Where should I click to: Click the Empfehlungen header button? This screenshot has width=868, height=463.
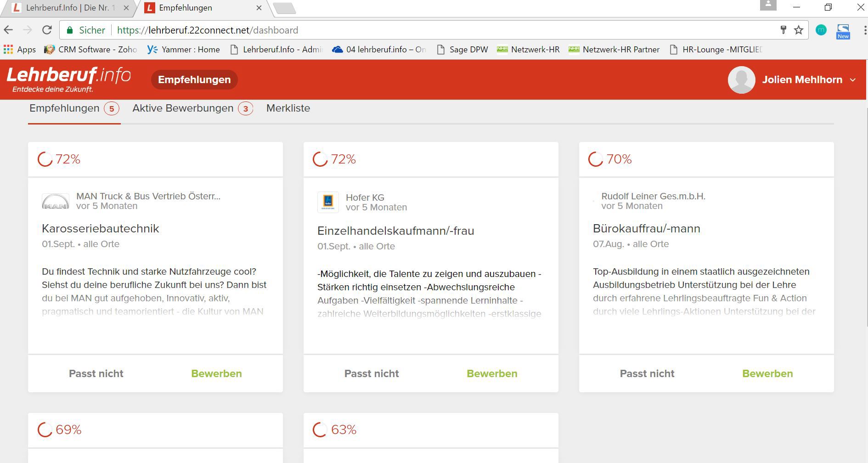[194, 80]
